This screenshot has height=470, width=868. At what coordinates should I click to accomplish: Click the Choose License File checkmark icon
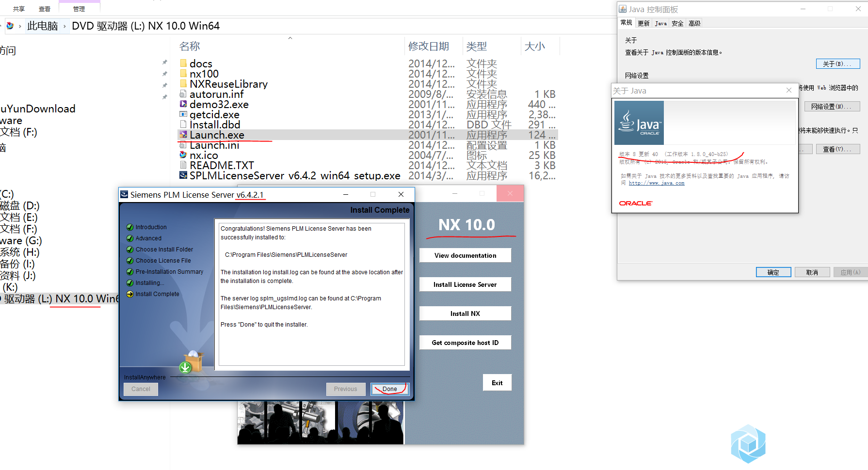pos(130,261)
